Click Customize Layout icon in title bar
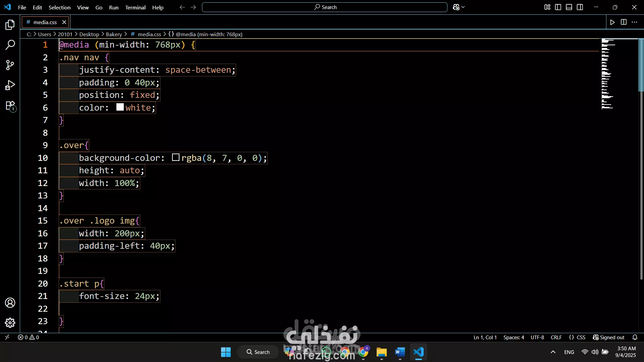 [547, 7]
